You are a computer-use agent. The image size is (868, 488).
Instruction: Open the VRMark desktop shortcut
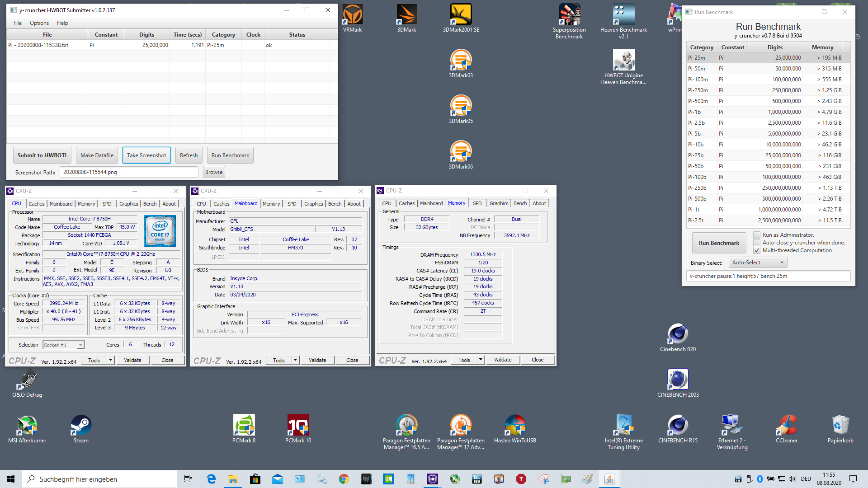coord(352,18)
